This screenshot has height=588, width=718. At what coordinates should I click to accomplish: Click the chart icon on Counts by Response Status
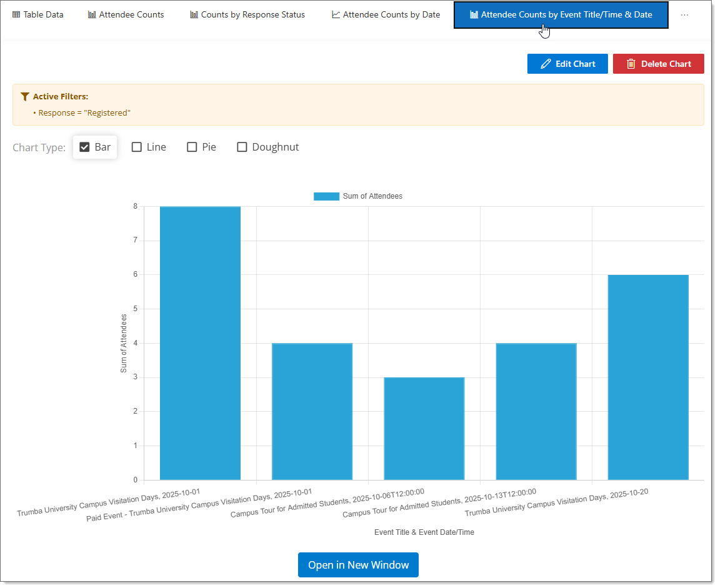(193, 14)
